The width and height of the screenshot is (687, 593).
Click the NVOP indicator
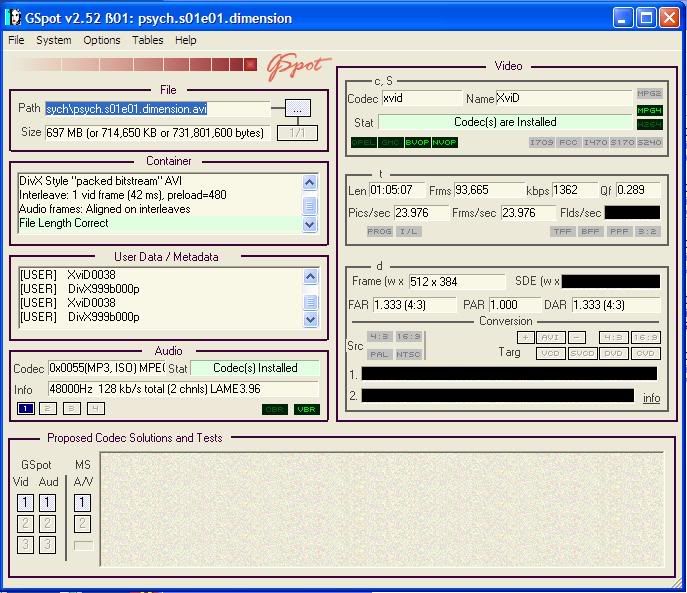pos(444,142)
